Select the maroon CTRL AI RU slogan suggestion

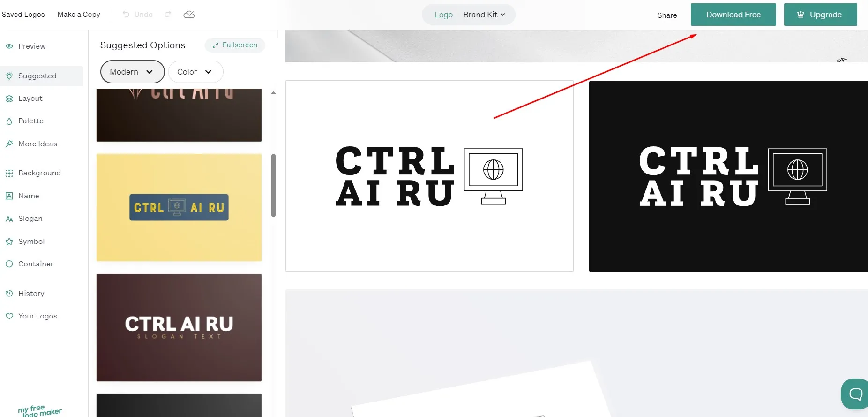(179, 327)
